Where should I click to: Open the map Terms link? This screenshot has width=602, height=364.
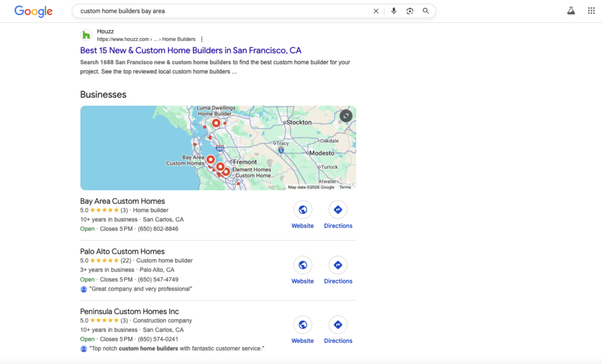click(x=345, y=187)
